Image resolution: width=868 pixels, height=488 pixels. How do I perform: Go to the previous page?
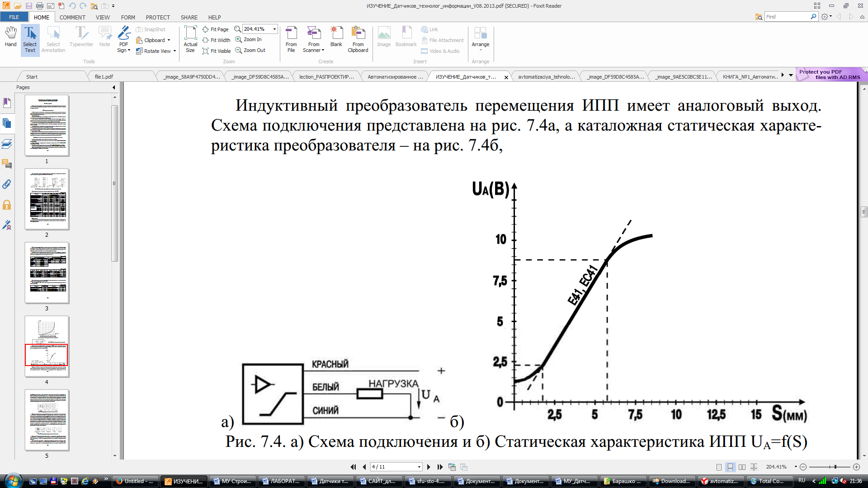pos(364,467)
